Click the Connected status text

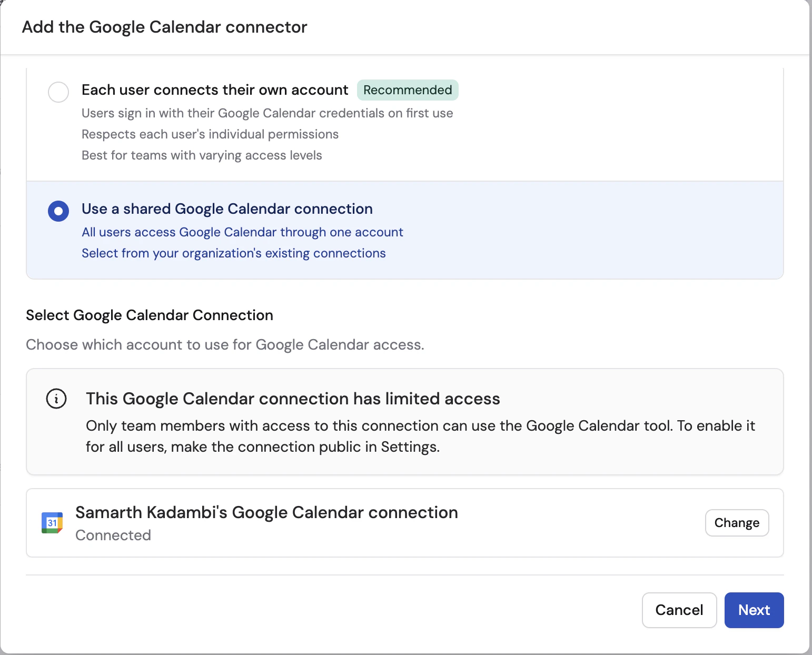[113, 535]
